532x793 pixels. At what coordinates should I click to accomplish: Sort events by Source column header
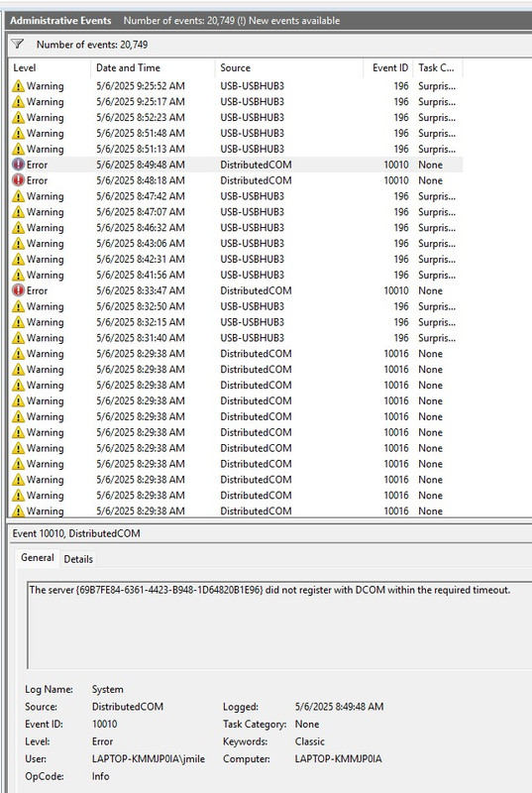pyautogui.click(x=289, y=67)
